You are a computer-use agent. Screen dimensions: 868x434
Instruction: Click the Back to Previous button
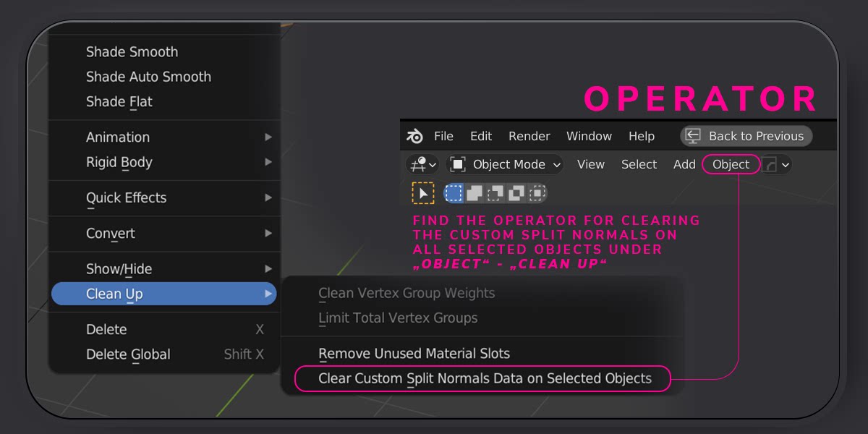tap(746, 136)
